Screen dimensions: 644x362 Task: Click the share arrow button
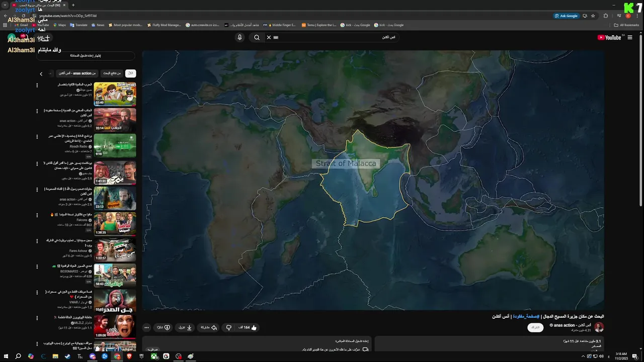(209, 327)
